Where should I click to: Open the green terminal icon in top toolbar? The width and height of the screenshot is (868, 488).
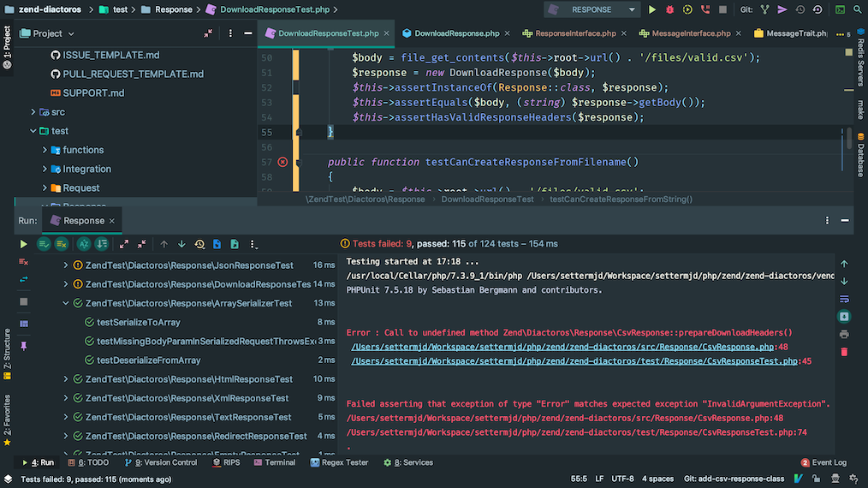(x=840, y=9)
